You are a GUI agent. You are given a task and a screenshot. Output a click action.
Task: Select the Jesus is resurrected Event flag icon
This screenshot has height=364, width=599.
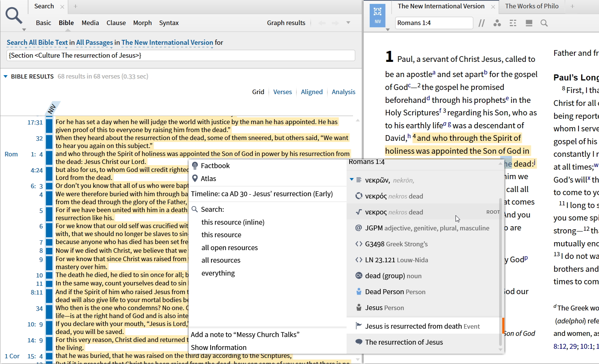(x=358, y=326)
